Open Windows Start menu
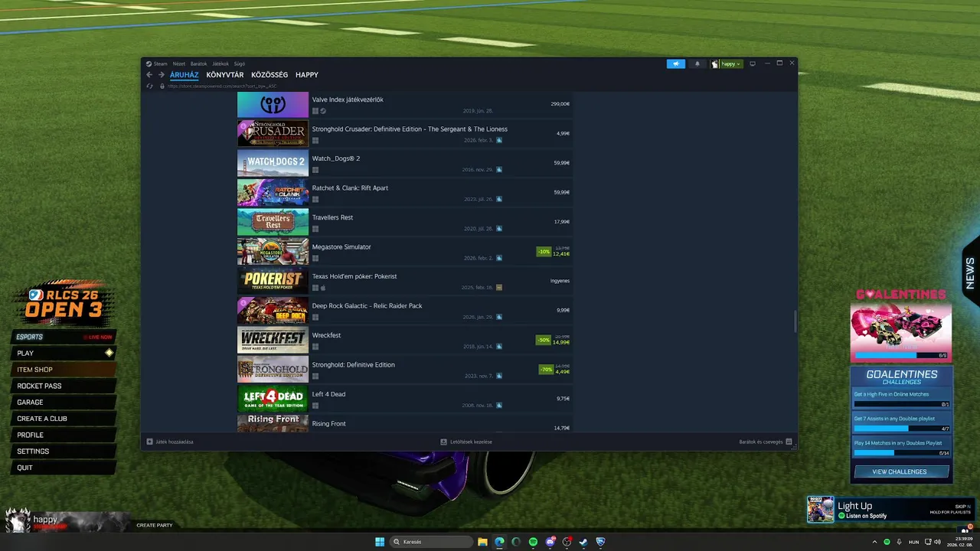Image resolution: width=980 pixels, height=551 pixels. pos(379,542)
